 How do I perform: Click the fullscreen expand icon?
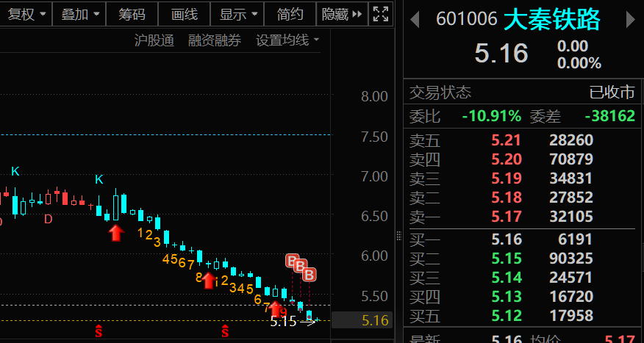point(381,15)
